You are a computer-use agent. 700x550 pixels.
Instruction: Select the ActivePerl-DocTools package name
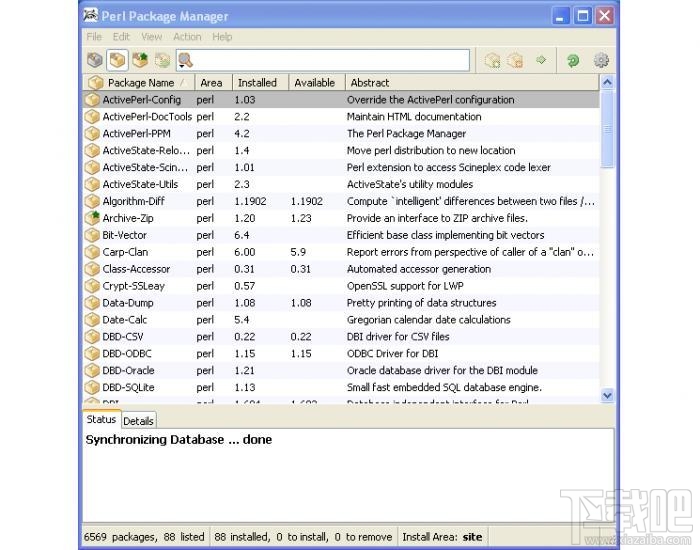[x=147, y=117]
